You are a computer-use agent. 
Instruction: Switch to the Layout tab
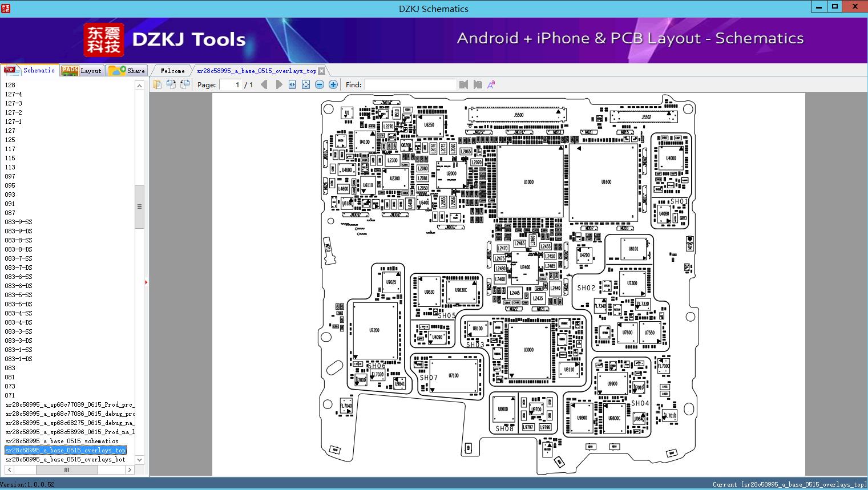[82, 71]
